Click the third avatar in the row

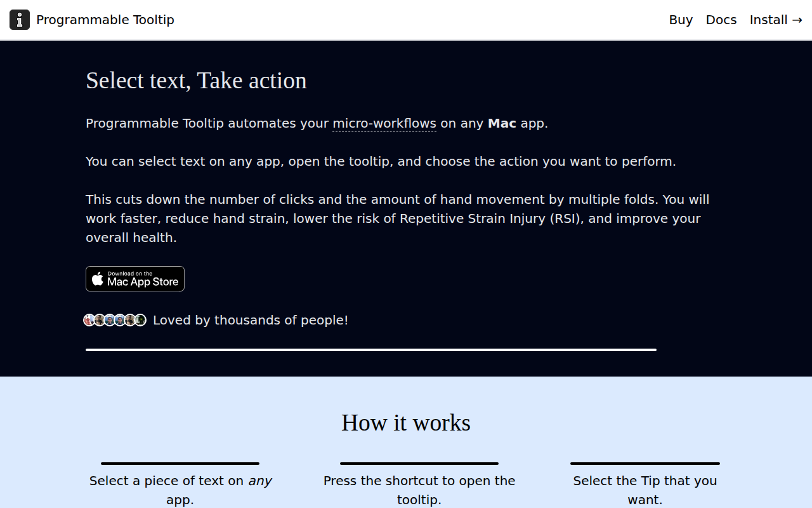(110, 320)
